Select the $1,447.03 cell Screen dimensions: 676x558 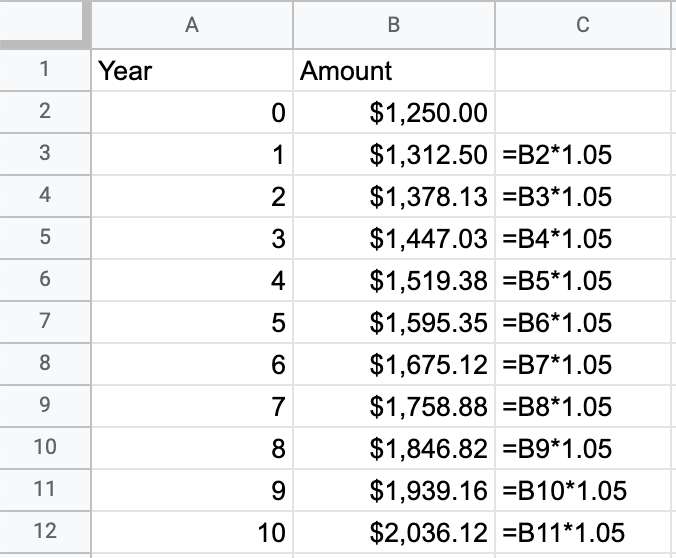pyautogui.click(x=394, y=238)
